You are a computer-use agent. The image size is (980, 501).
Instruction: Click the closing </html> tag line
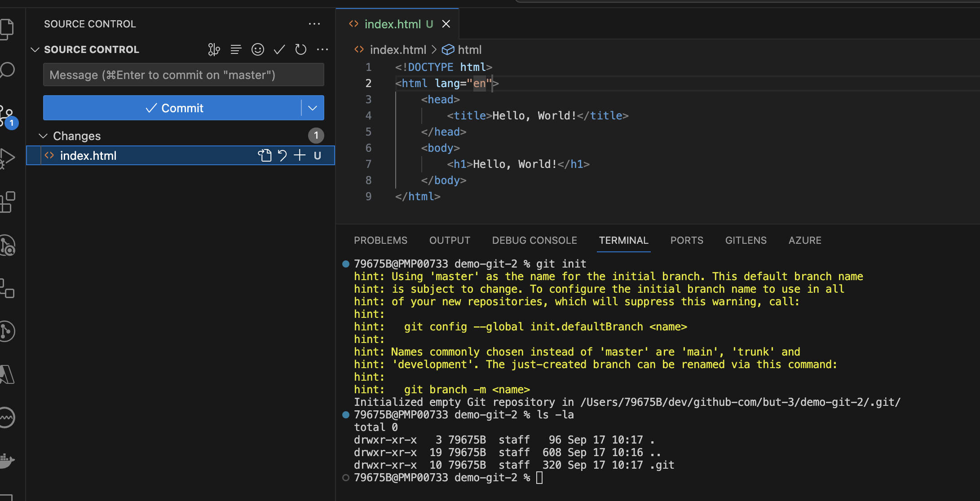click(x=418, y=197)
